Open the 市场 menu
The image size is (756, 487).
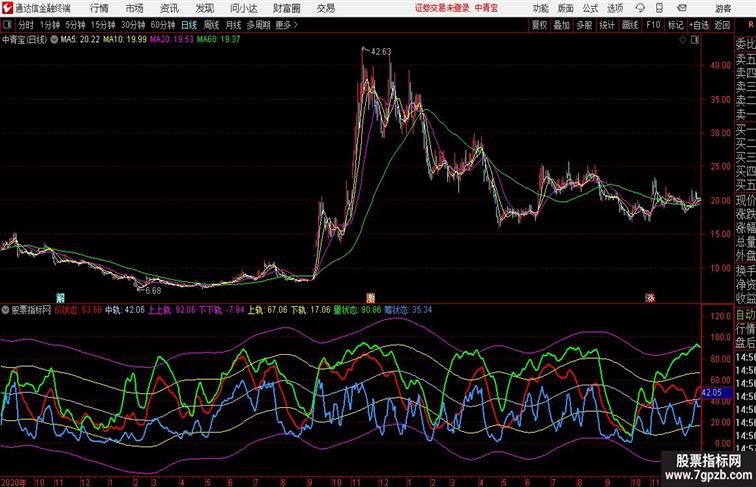tap(135, 8)
